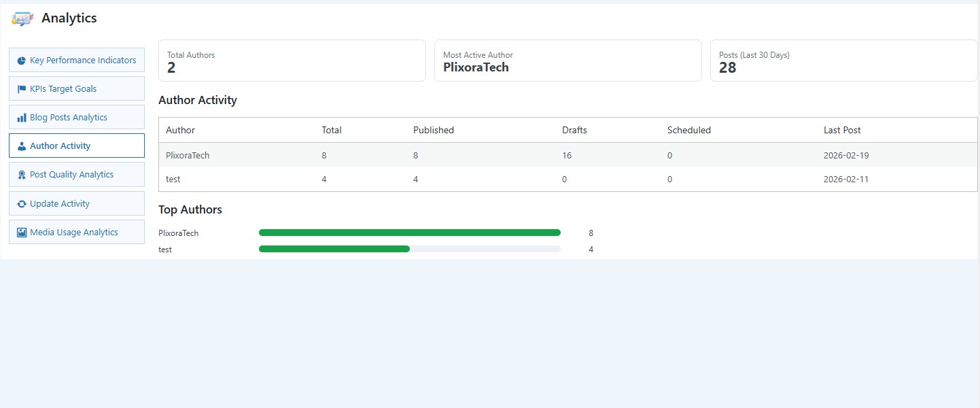Click the test author's progress bar
The image size is (980, 408).
410,249
